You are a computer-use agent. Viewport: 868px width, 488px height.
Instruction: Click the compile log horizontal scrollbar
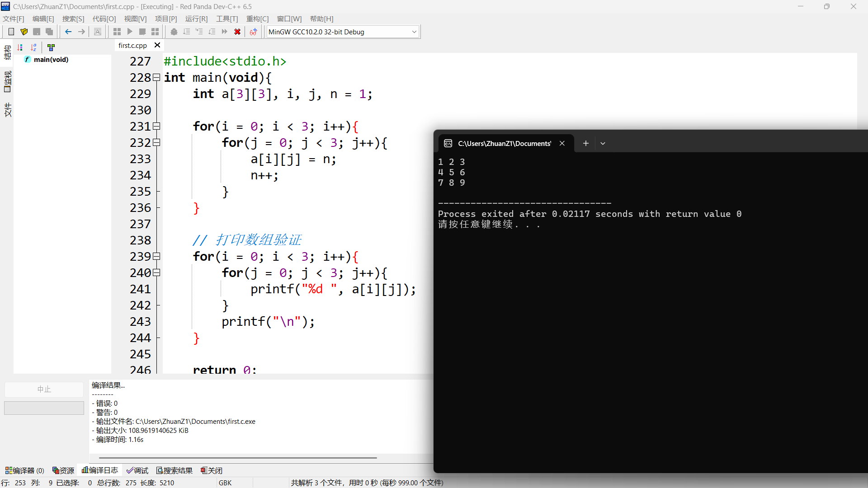[x=237, y=458]
